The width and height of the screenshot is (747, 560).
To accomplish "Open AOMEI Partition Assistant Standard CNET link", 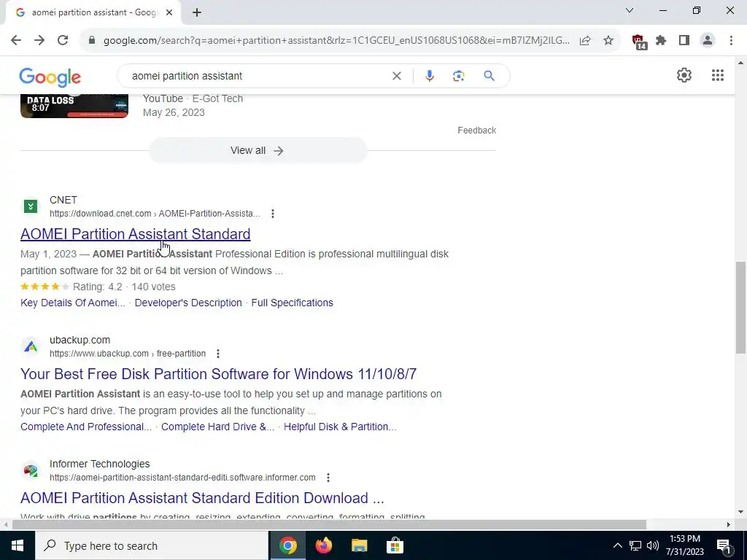I will pos(135,234).
